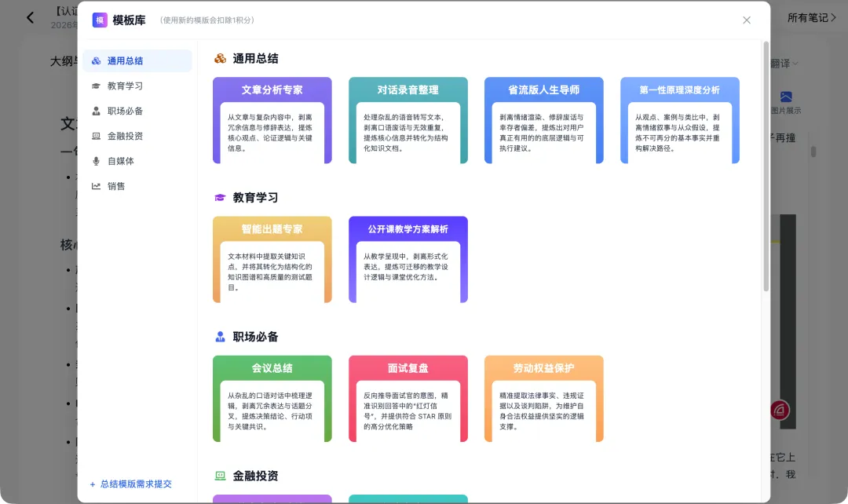Close the 模板库 dialog with X
The width and height of the screenshot is (848, 504).
[747, 20]
